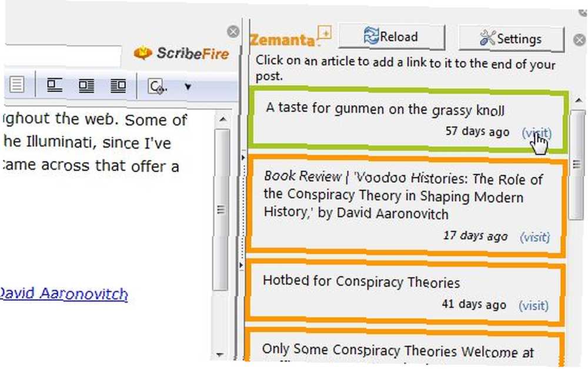Visit the Hotbed for Conspiracy Theories article

pos(533,306)
